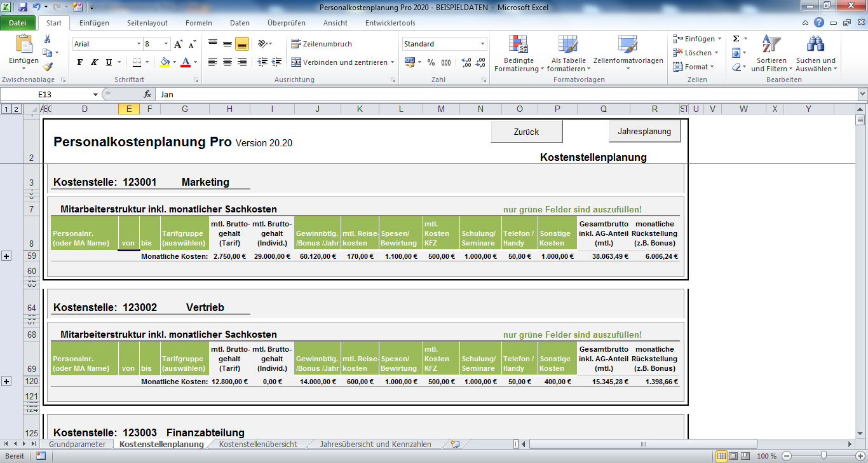
Task: Click the AutoSum sigma icon
Action: pos(736,39)
